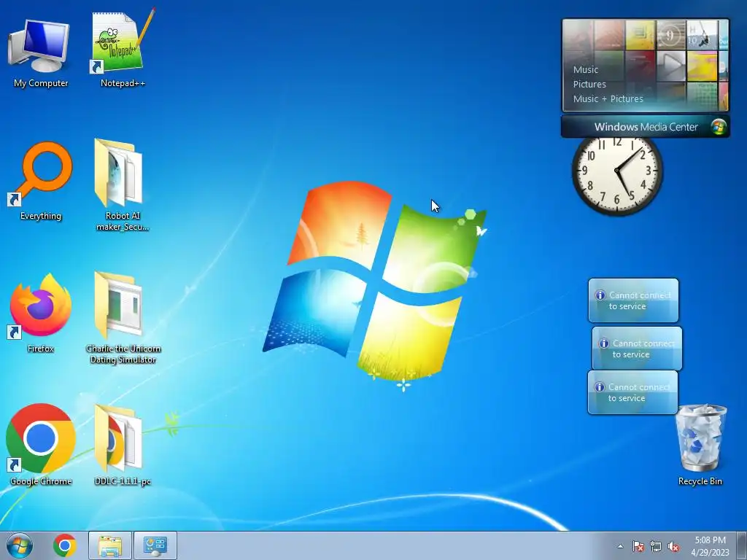Select the Robot AI maker folder
Viewport: 747px width, 560px height.
123,184
